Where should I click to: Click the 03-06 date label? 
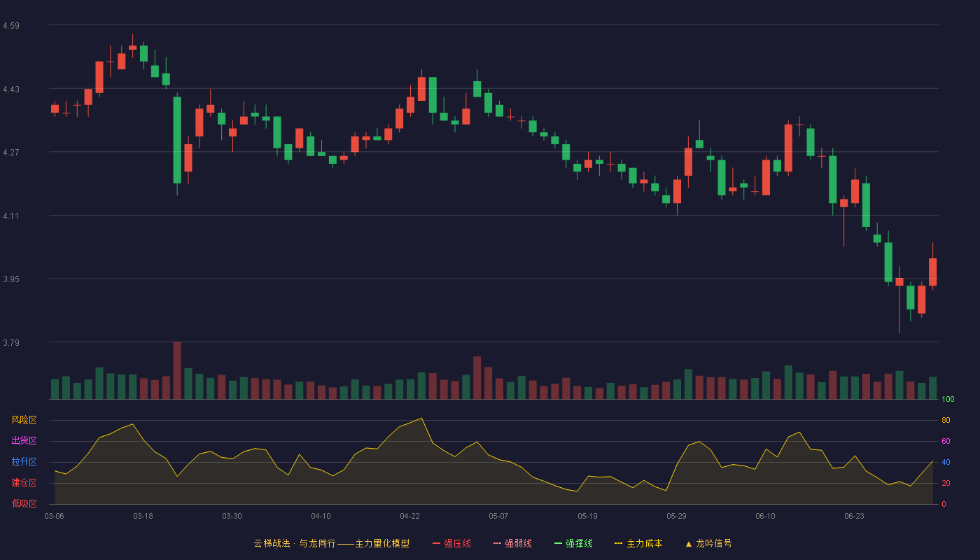click(x=54, y=516)
